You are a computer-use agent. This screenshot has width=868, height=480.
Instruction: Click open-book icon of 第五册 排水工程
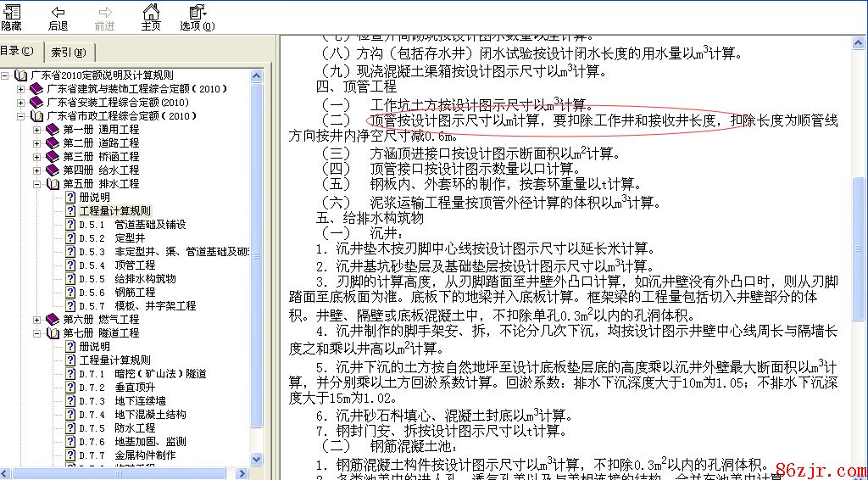tap(53, 184)
